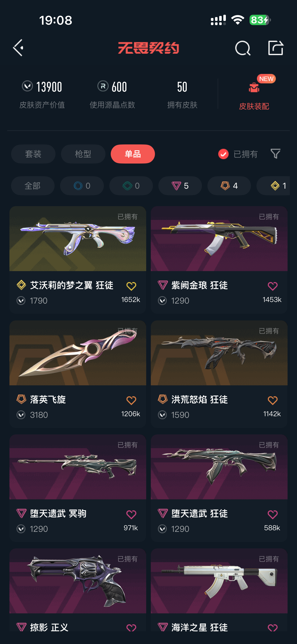Select the 单品 tab

(133, 154)
